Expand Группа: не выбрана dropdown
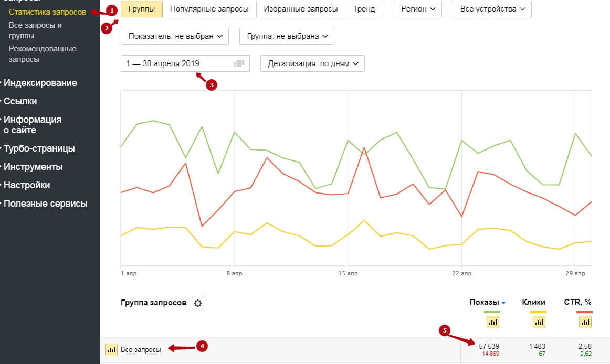This screenshot has width=610, height=364. point(287,36)
